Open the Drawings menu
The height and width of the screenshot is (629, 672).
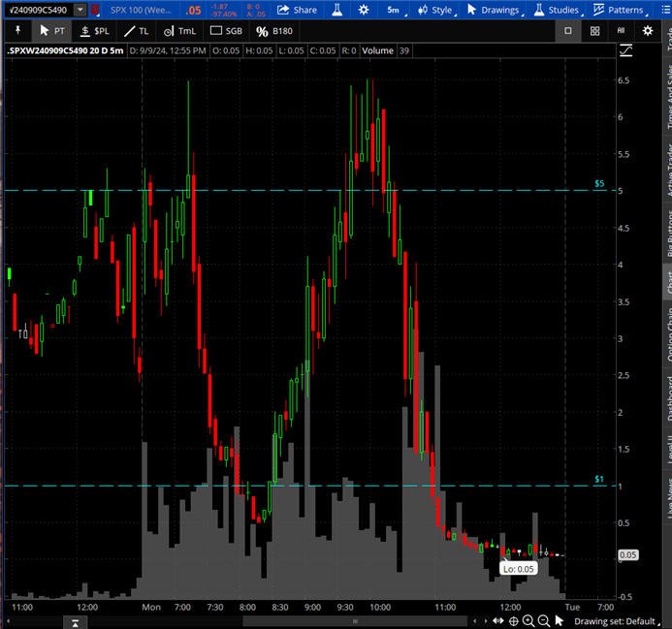pyautogui.click(x=495, y=10)
